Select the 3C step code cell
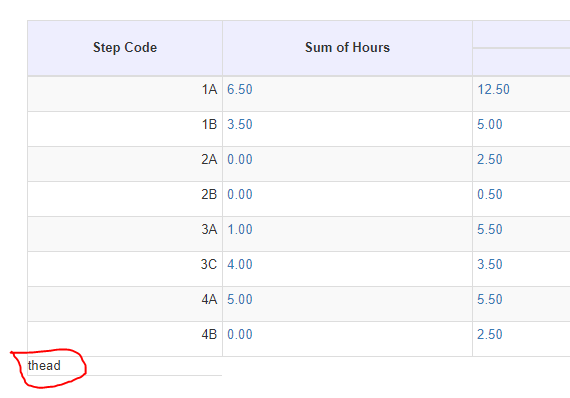Screen dimensions: 570x398 click(125, 269)
